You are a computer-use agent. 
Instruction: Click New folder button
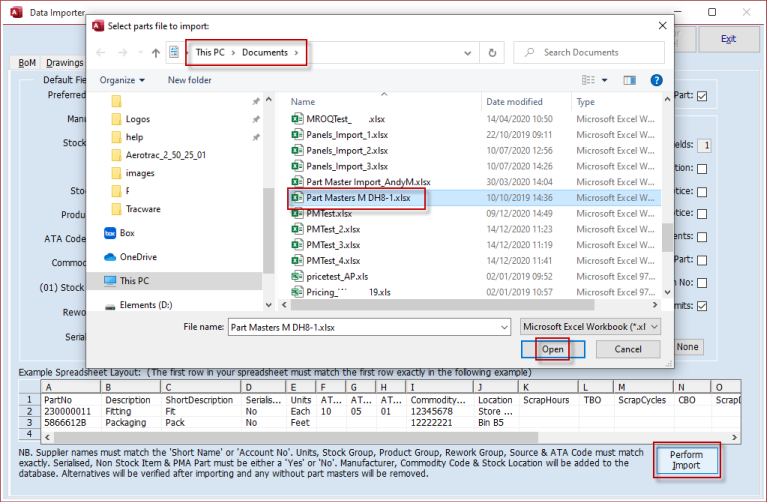189,80
